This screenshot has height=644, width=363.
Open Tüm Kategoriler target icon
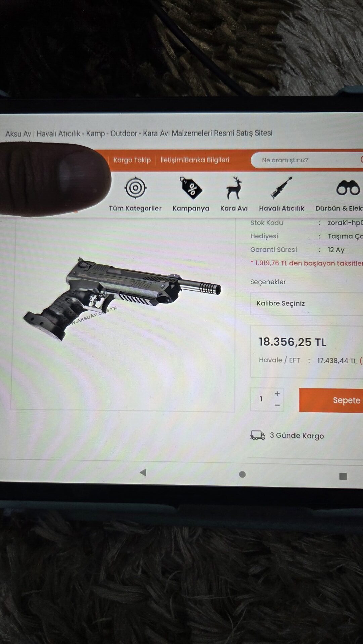[x=135, y=188]
